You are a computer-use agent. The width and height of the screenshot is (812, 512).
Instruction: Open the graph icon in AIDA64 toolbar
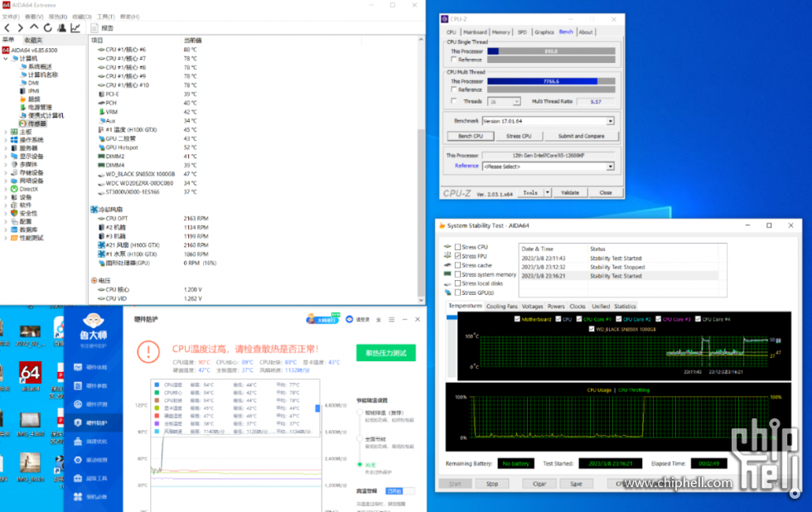click(75, 28)
